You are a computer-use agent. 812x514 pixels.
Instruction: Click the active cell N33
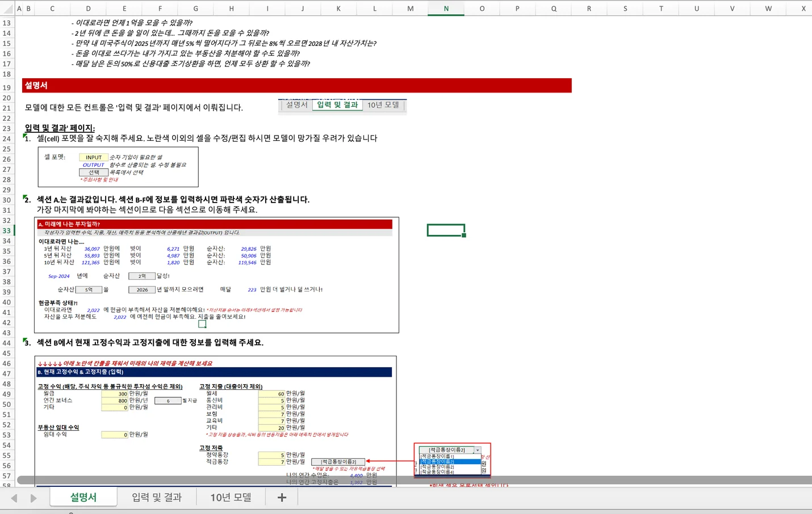[x=446, y=230]
